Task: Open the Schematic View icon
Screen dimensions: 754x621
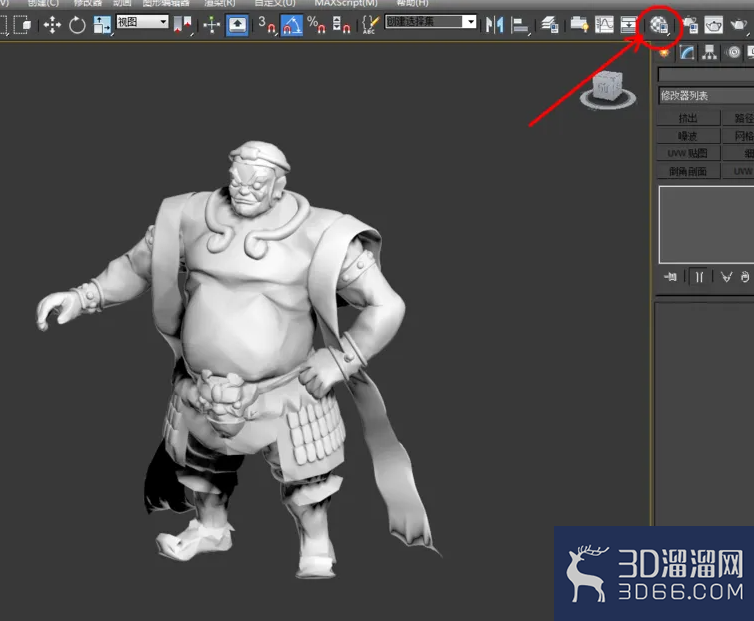Action: (x=628, y=24)
